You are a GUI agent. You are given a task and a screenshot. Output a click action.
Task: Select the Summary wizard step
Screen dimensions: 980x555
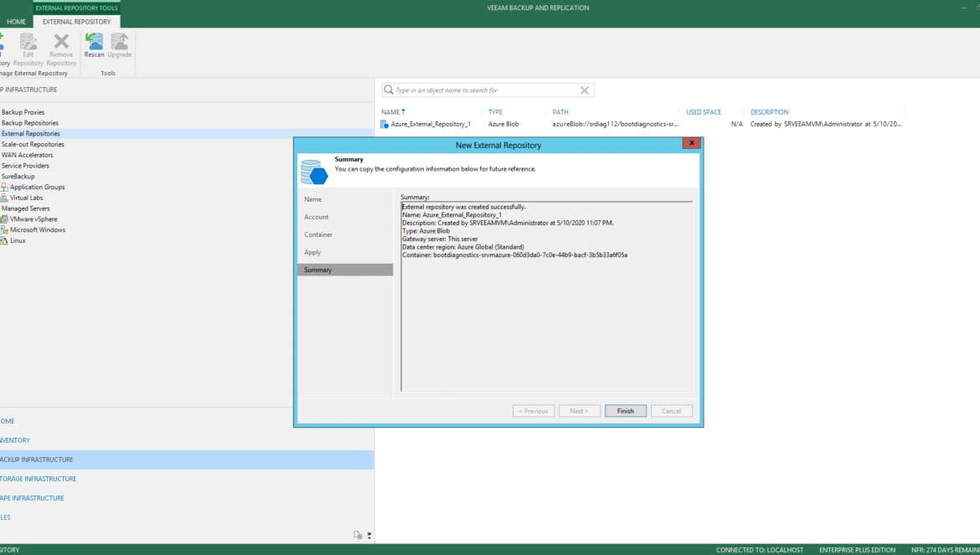pos(345,270)
